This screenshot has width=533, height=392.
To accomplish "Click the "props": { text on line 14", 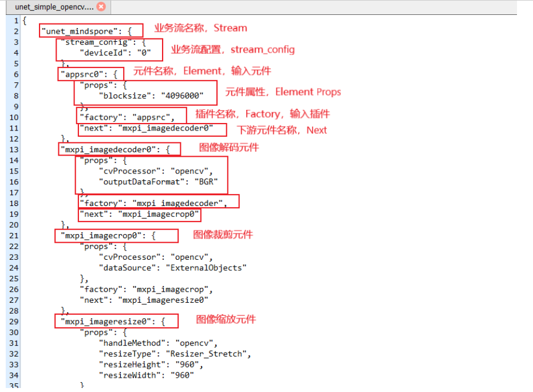I will 103,161.
